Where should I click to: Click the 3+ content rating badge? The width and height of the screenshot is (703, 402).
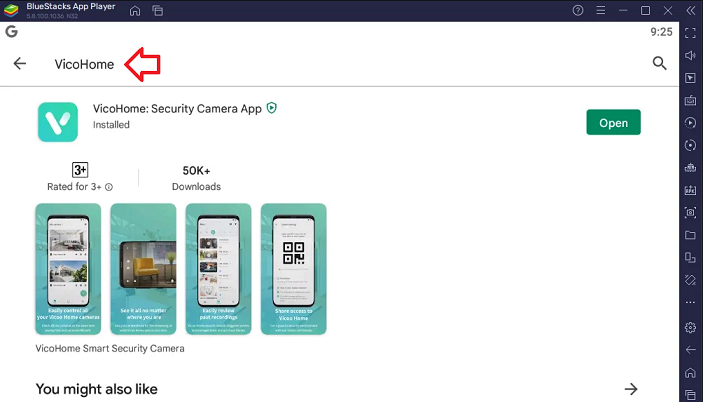click(x=80, y=170)
